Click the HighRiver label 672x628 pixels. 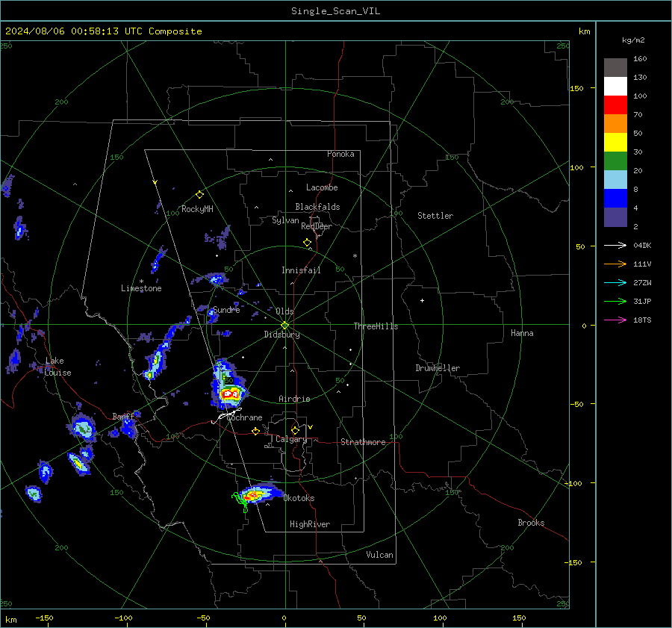point(310,524)
